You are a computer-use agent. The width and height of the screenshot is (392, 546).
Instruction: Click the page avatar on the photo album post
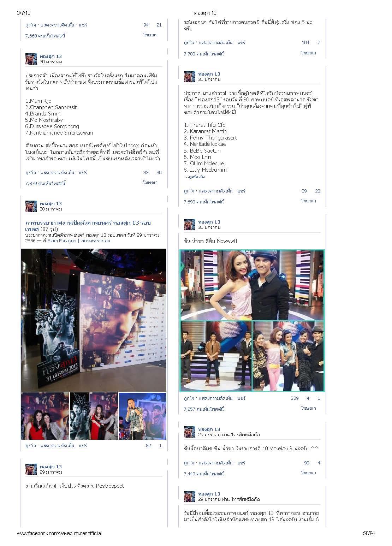[31, 206]
